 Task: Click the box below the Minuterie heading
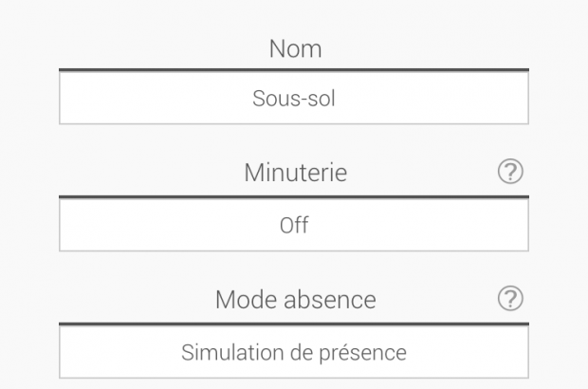click(x=294, y=225)
